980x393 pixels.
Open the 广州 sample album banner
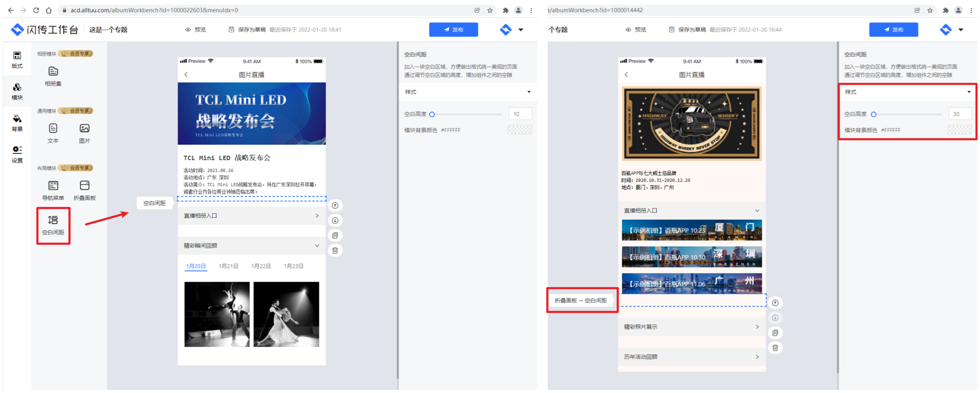pyautogui.click(x=692, y=283)
